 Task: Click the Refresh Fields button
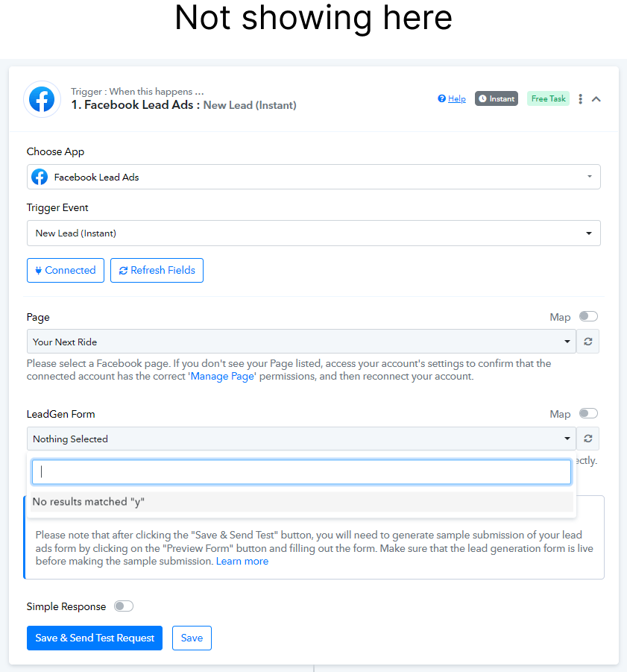(157, 271)
